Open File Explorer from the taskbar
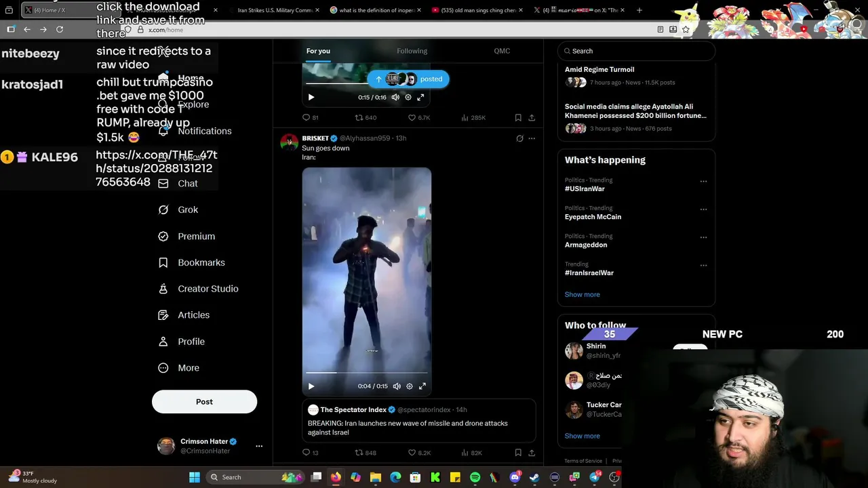868x488 pixels. click(376, 477)
